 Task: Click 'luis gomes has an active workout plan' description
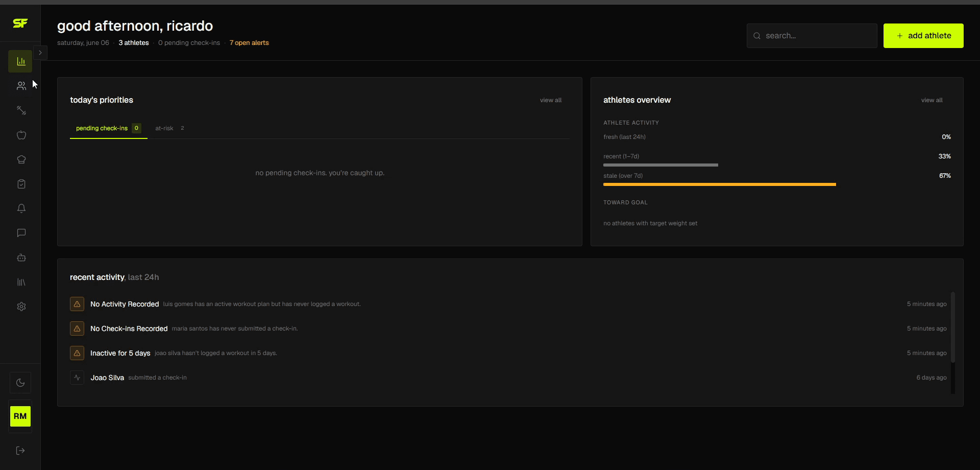[262, 304]
